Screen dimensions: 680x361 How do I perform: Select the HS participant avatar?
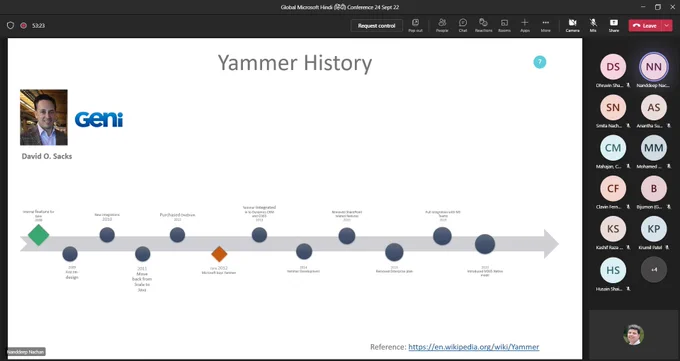pyautogui.click(x=613, y=270)
